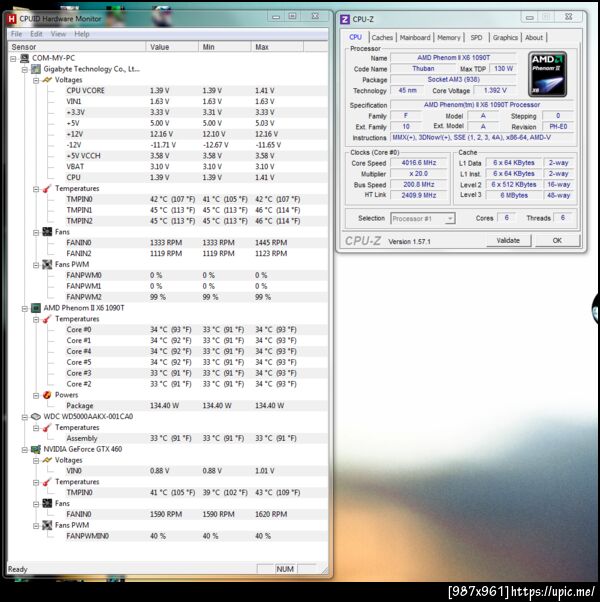Image resolution: width=600 pixels, height=602 pixels.
Task: Collapse the Gigabyte Technology node
Action: (x=25, y=69)
